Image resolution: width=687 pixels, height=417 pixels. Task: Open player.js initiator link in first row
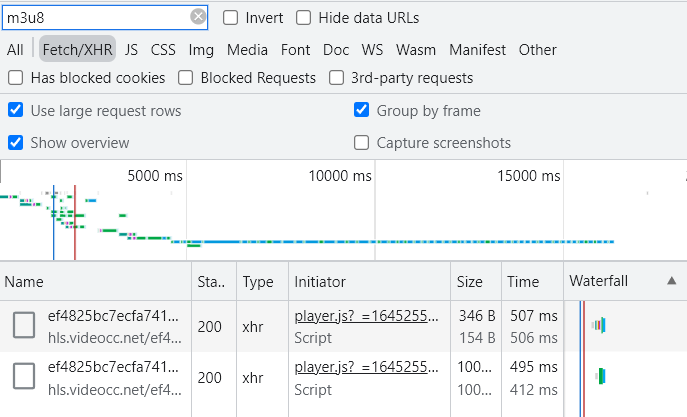pos(364,316)
